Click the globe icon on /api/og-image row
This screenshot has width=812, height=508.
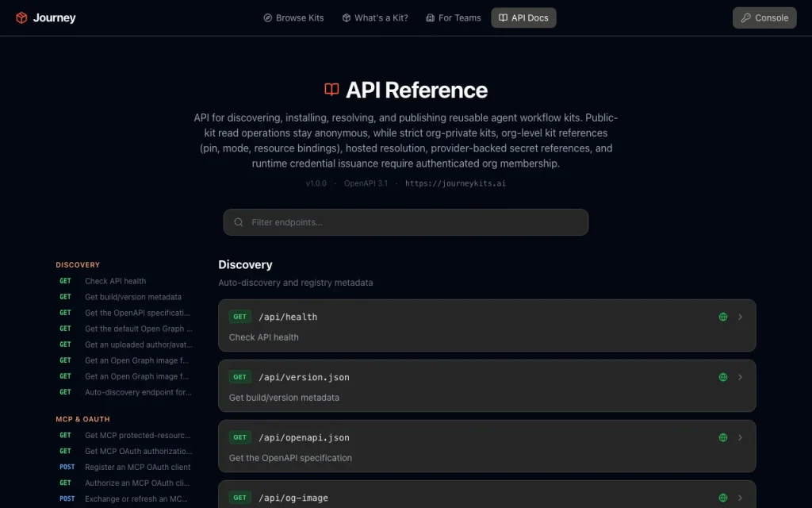click(x=723, y=498)
